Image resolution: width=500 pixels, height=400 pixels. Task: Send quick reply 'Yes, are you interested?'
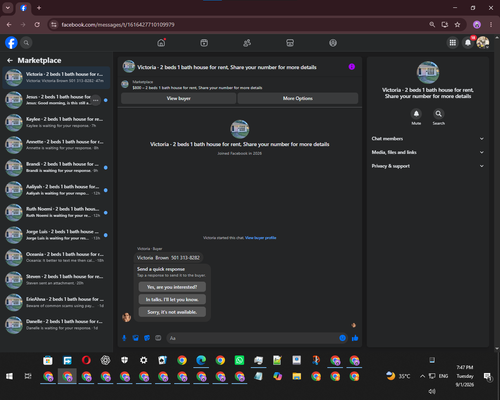pyautogui.click(x=172, y=287)
